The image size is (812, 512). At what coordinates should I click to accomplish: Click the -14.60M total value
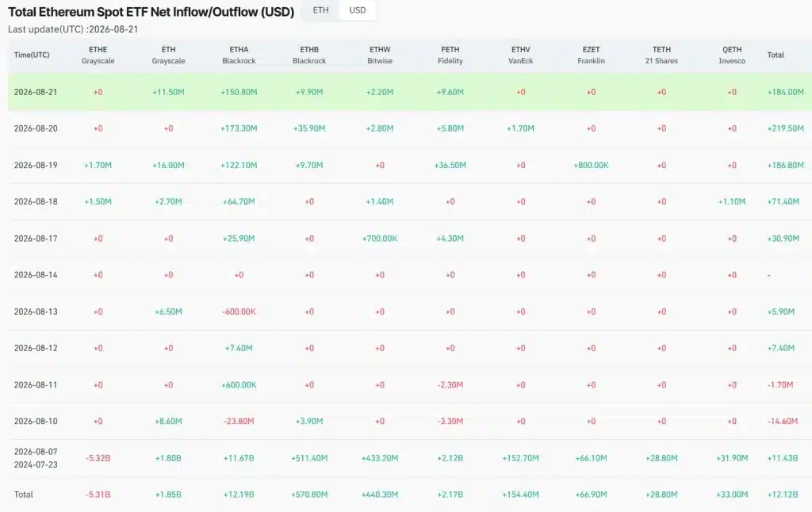[x=783, y=421]
